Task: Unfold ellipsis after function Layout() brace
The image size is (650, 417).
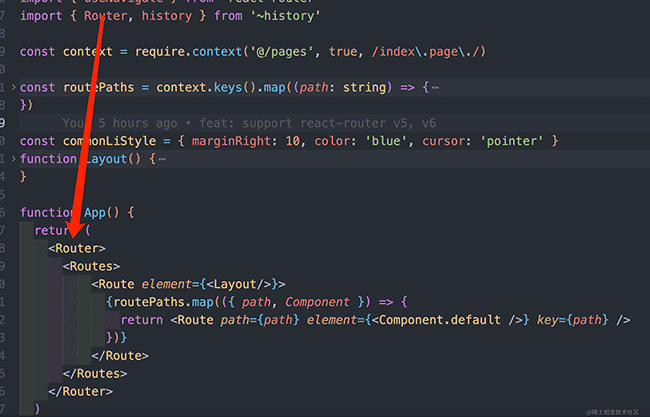Action: pyautogui.click(x=162, y=159)
